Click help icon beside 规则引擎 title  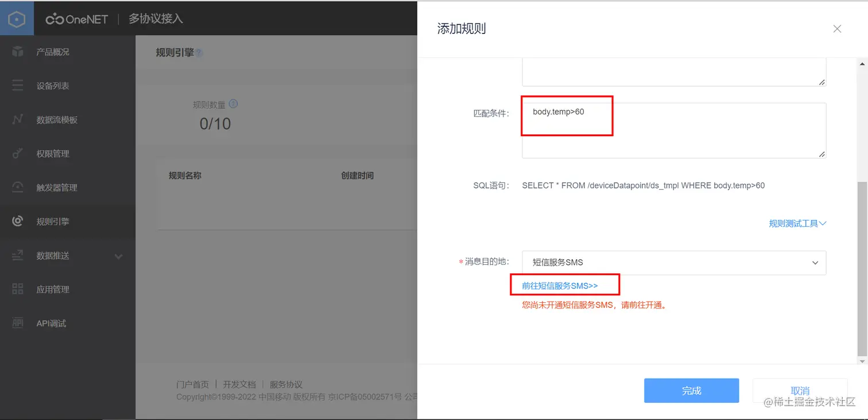199,53
